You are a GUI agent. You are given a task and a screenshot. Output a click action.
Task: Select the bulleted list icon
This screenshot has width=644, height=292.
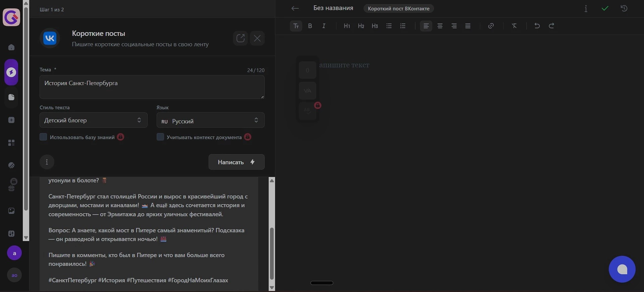tap(389, 26)
